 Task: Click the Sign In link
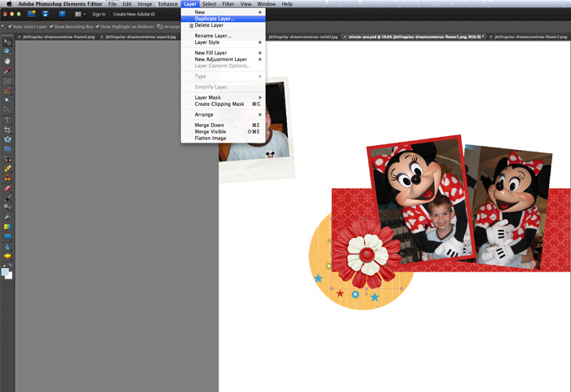point(99,14)
